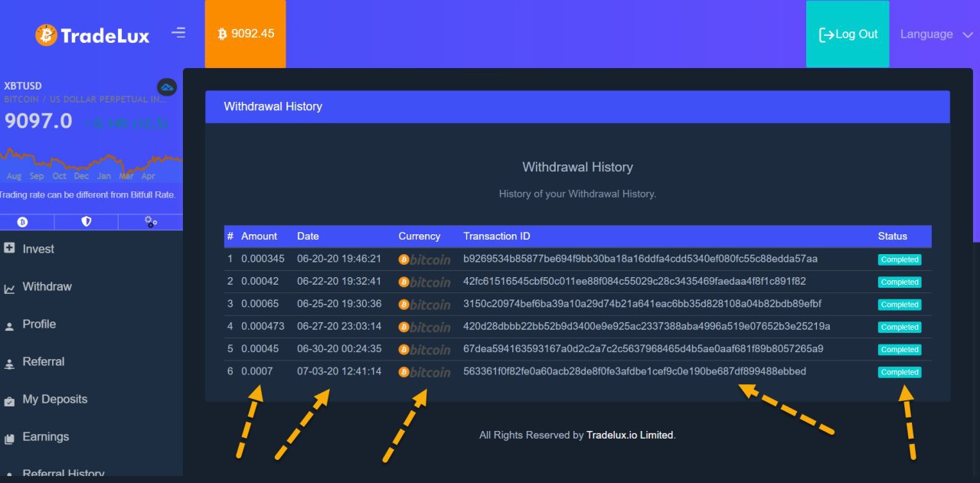Image resolution: width=980 pixels, height=483 pixels.
Task: Click the Profile person icon in sidebar
Action: (9, 327)
